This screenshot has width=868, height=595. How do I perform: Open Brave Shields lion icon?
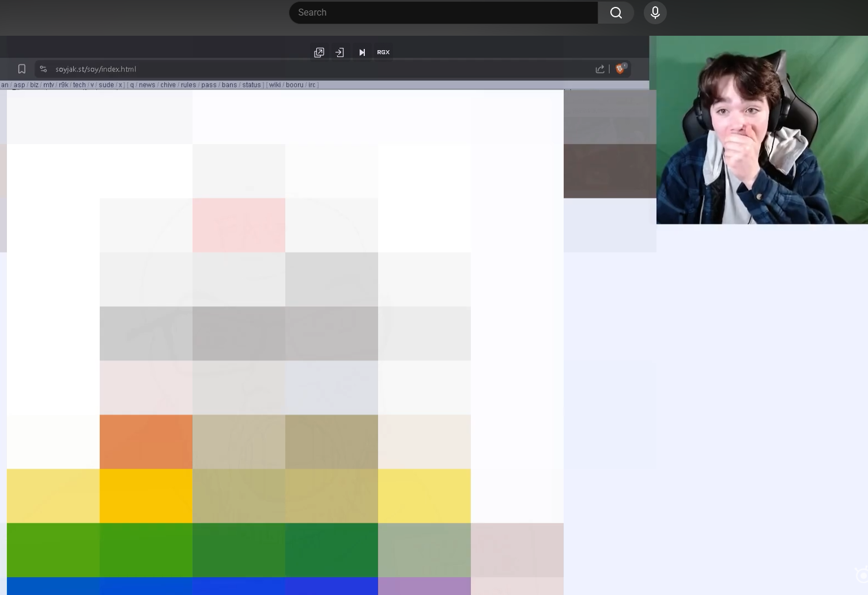click(621, 69)
